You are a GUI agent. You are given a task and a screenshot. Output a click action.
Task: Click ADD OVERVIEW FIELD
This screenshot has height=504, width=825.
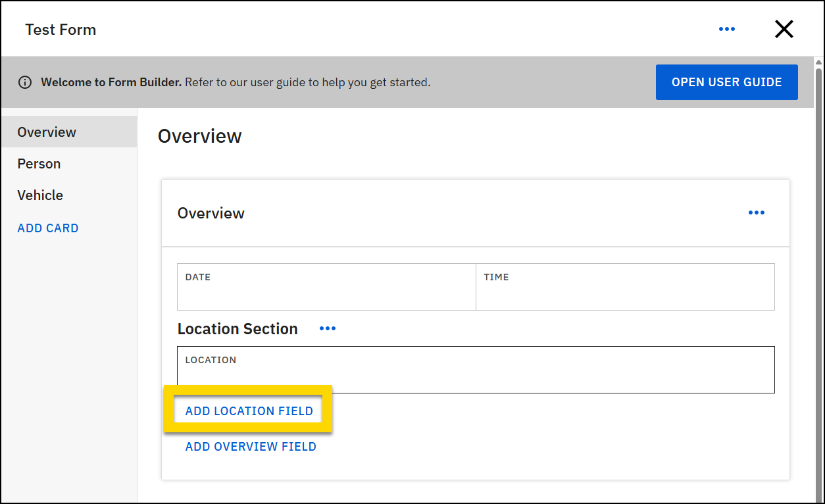[251, 446]
